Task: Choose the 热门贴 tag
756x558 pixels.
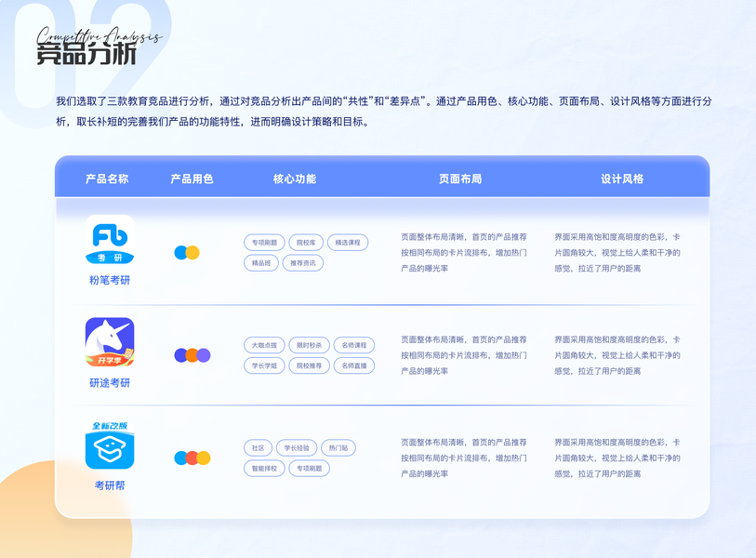Action: click(x=338, y=448)
